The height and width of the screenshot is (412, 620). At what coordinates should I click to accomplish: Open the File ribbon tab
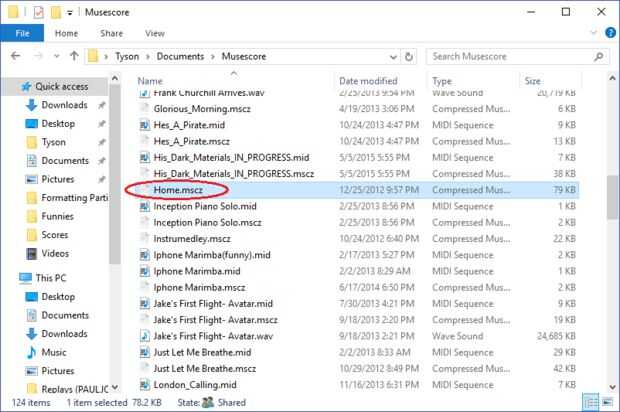point(22,33)
